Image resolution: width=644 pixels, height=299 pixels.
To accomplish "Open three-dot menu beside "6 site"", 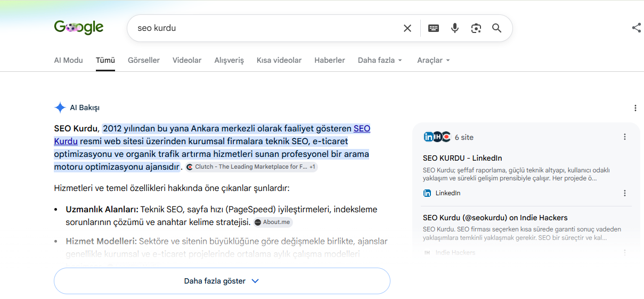I will (x=625, y=137).
